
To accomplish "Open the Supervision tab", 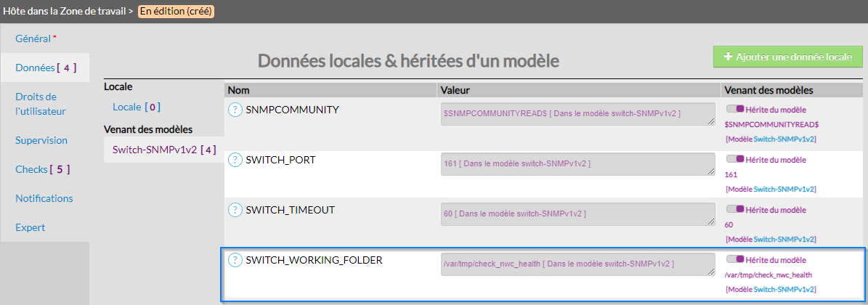I will (41, 140).
